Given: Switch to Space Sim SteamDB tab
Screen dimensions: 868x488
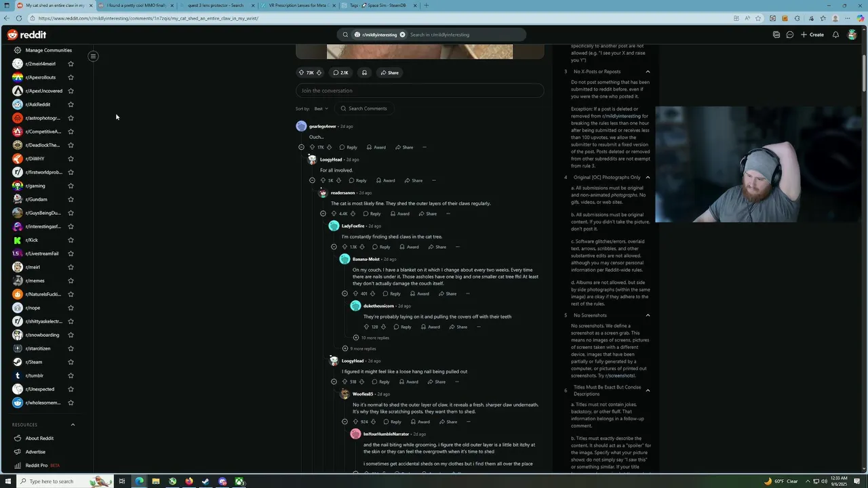Looking at the screenshot, I should pyautogui.click(x=379, y=5).
